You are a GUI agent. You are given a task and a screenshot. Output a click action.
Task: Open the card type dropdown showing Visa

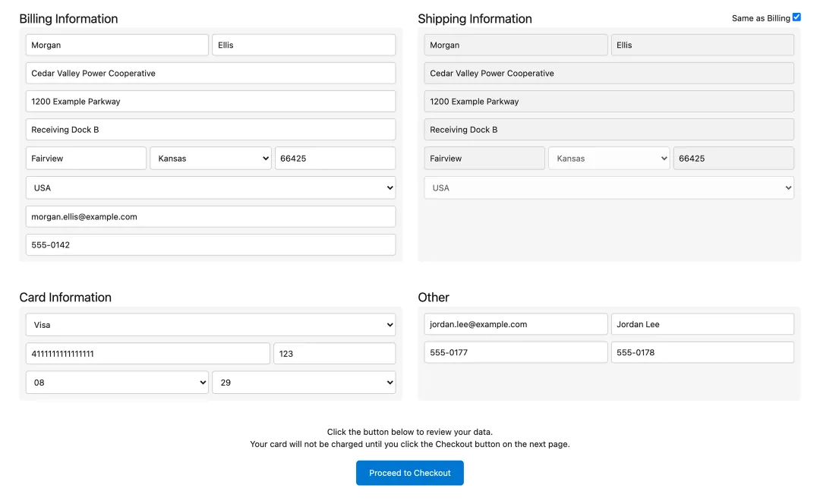pyautogui.click(x=211, y=325)
